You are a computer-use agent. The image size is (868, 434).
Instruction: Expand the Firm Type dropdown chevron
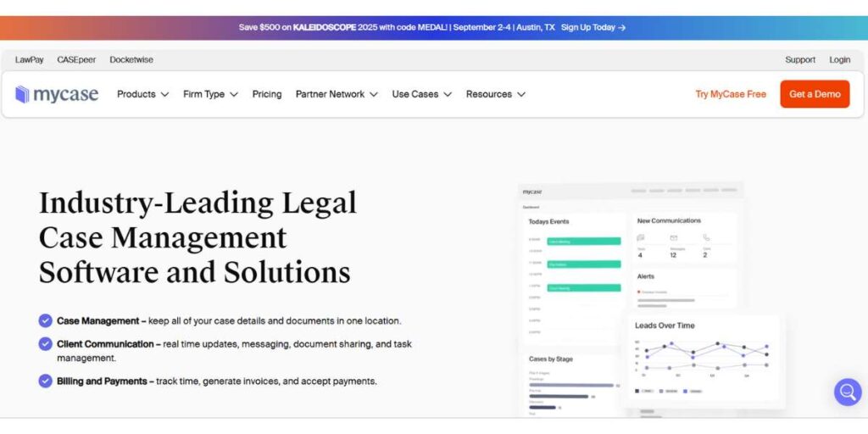pyautogui.click(x=234, y=95)
